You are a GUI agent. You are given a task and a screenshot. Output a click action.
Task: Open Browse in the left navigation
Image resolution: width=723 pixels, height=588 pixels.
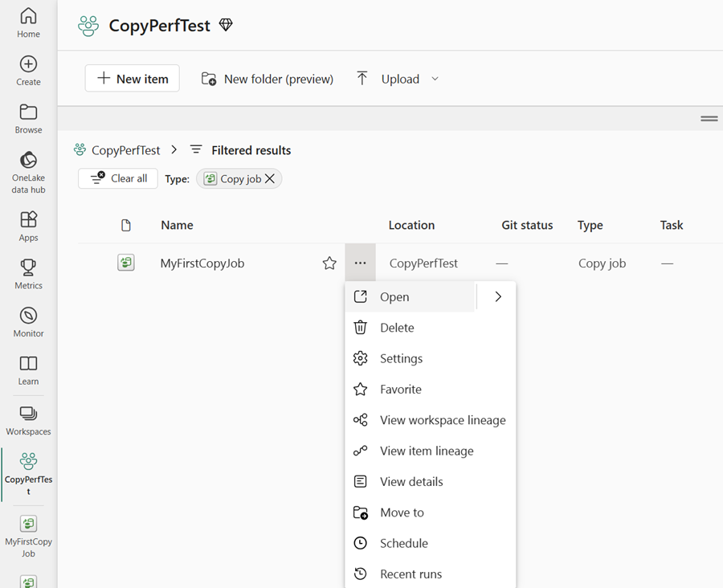(x=28, y=119)
